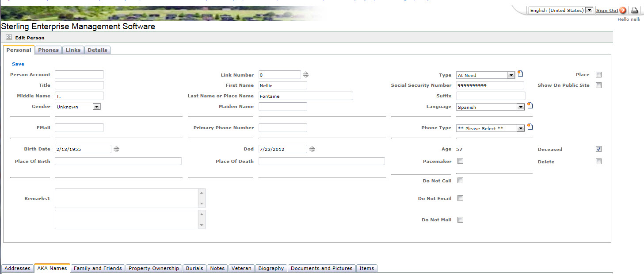644x274 pixels.
Task: Open the Family and Friends tab
Action: 98,268
